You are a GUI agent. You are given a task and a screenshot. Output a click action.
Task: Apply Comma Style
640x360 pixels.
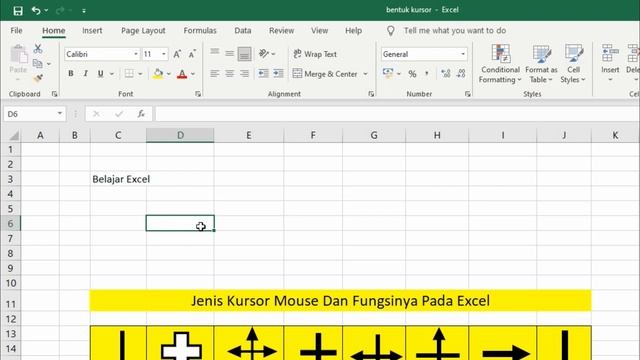tap(427, 74)
